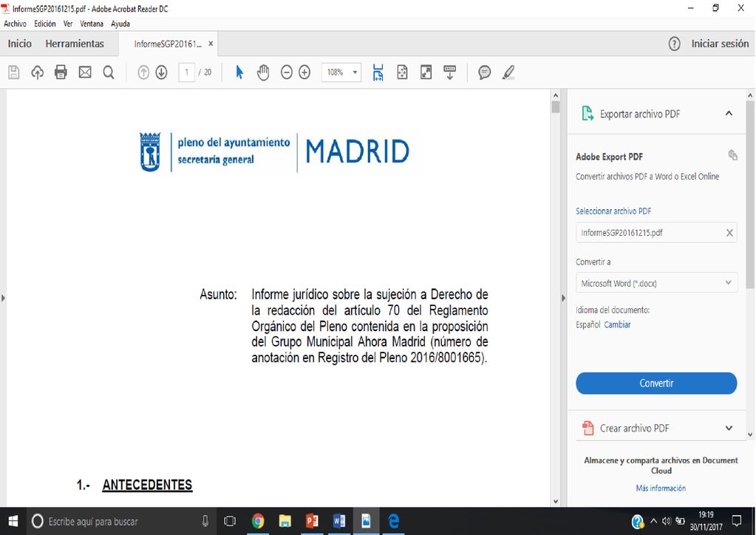Click the copy icon beside Adobe Export PDF
This screenshot has width=756, height=535.
[732, 154]
